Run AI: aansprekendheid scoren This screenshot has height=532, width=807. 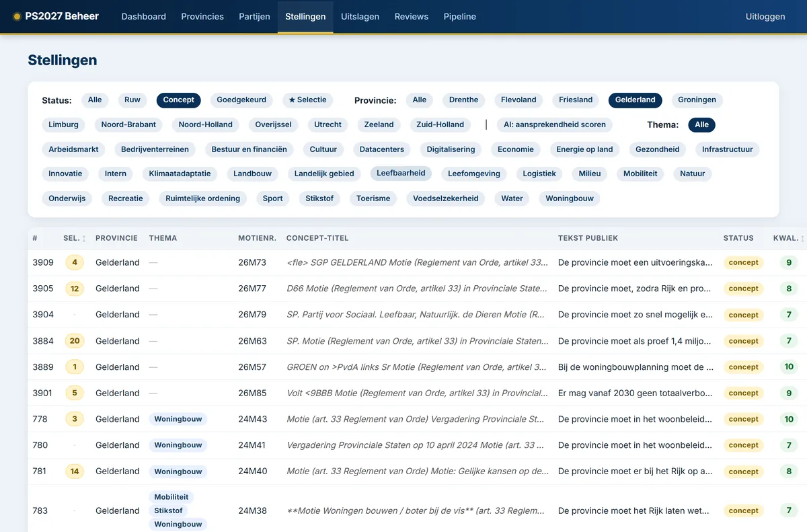555,124
